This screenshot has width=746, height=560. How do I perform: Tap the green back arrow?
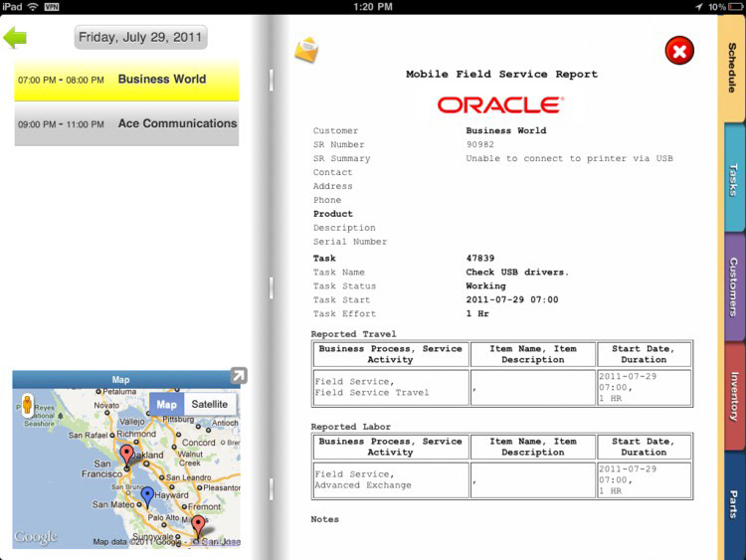pyautogui.click(x=15, y=37)
